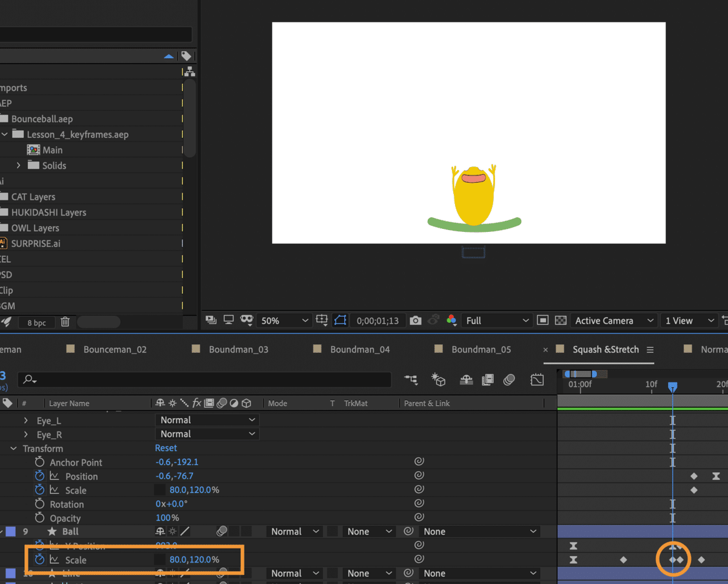Collapse the Transform property group
This screenshot has height=584, width=728.
click(x=13, y=449)
